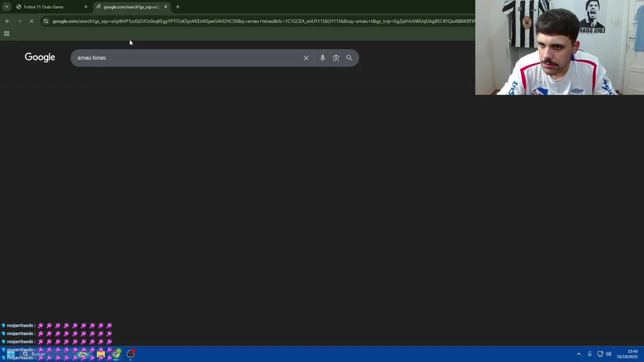Close the google.com/search tab

(166, 7)
